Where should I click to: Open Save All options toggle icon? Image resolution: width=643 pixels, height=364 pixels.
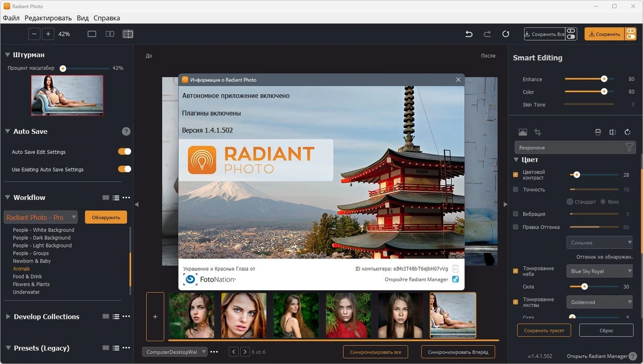coord(571,34)
